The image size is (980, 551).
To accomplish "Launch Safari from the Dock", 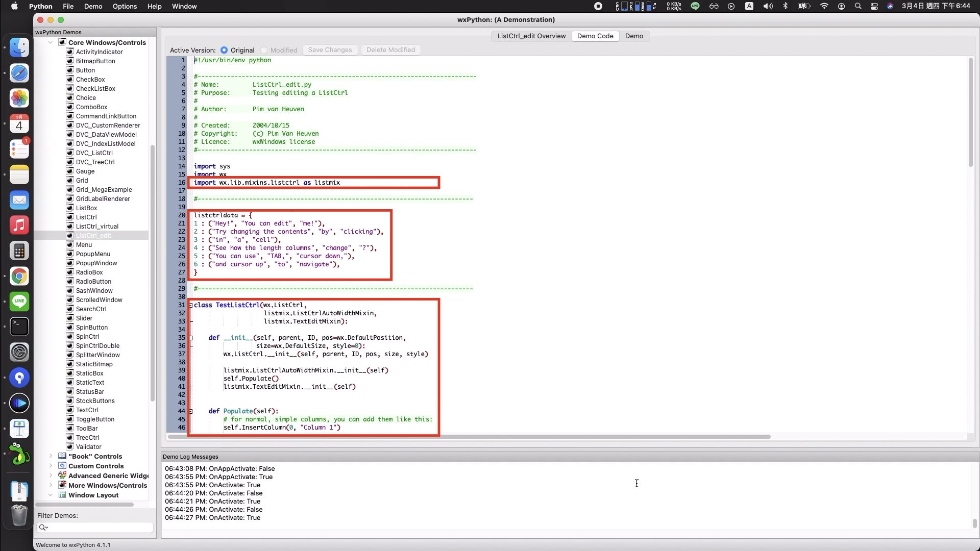I will point(19,73).
